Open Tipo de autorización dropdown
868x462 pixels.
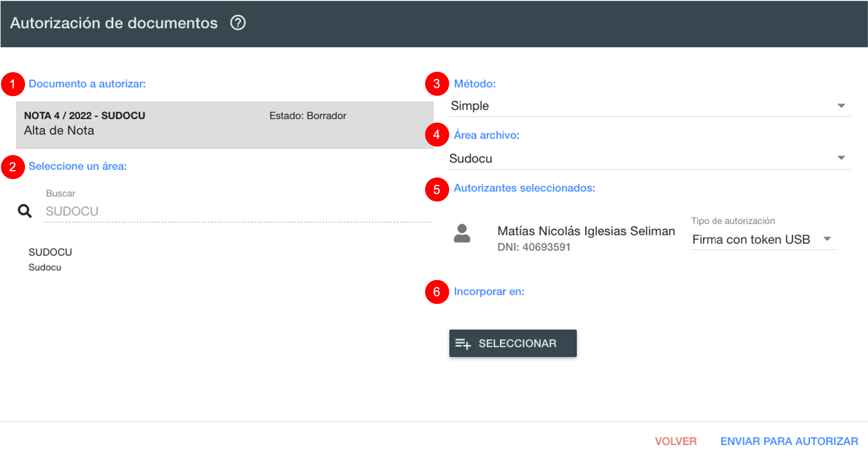tap(763, 239)
